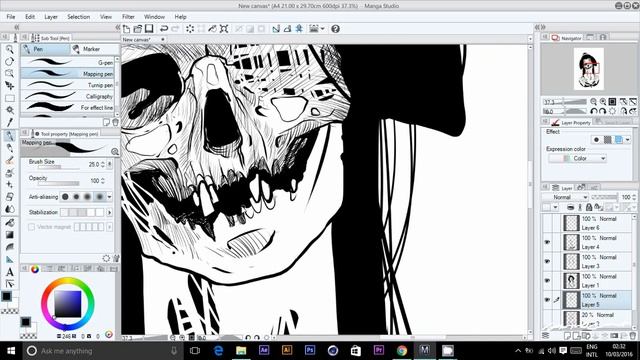
Task: Click the Windows Start button
Action: pyautogui.click(x=11, y=351)
